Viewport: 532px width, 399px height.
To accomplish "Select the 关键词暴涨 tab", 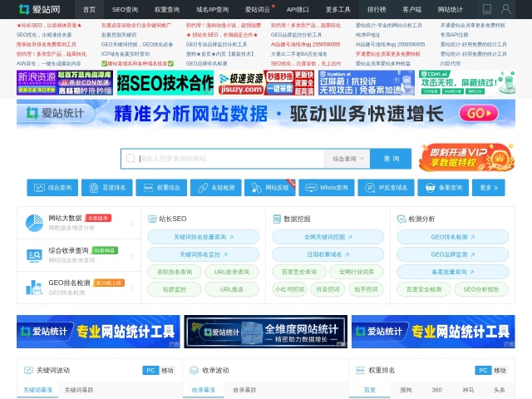I will [x=37, y=390].
